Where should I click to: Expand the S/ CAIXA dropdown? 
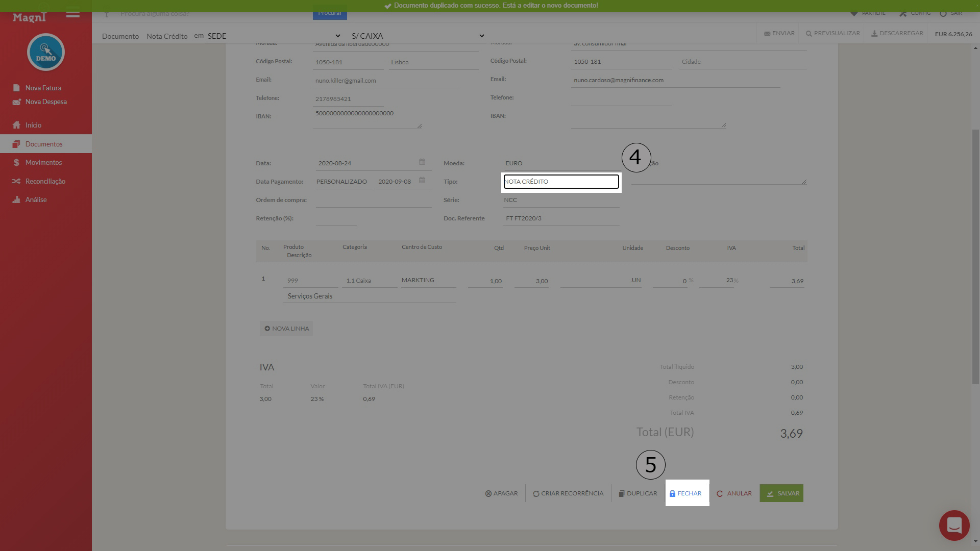pyautogui.click(x=418, y=36)
